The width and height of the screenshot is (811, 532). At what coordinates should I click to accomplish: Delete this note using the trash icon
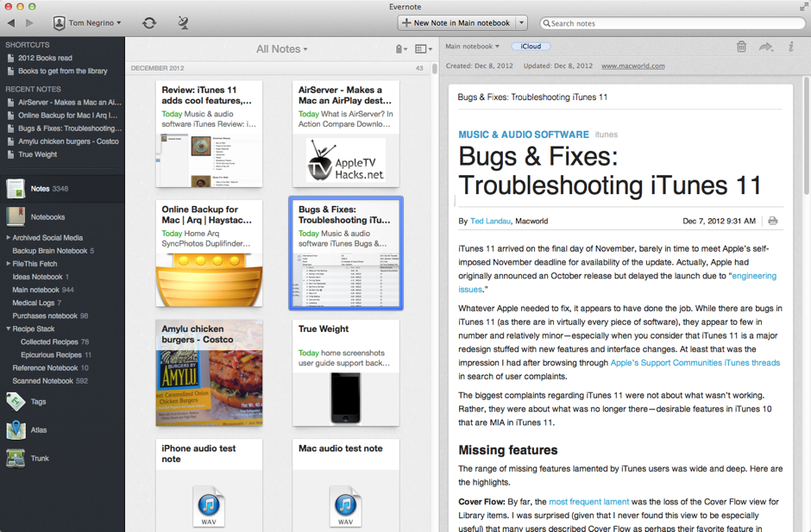pos(741,47)
